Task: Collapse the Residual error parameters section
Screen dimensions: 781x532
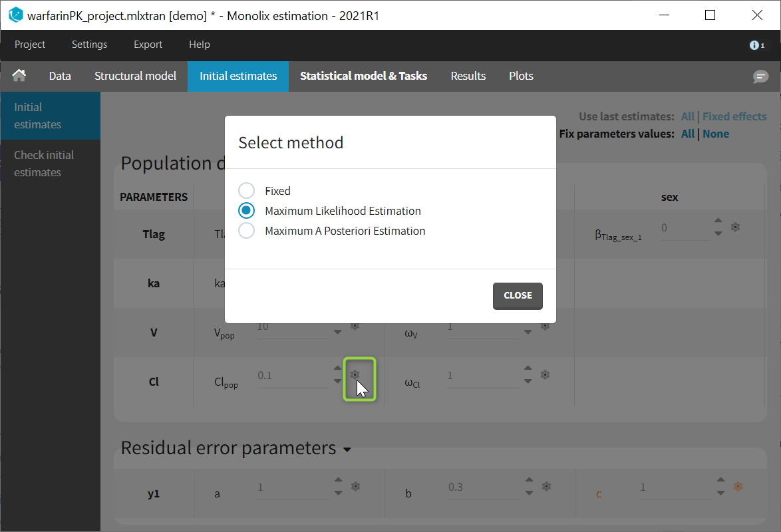Action: [347, 450]
